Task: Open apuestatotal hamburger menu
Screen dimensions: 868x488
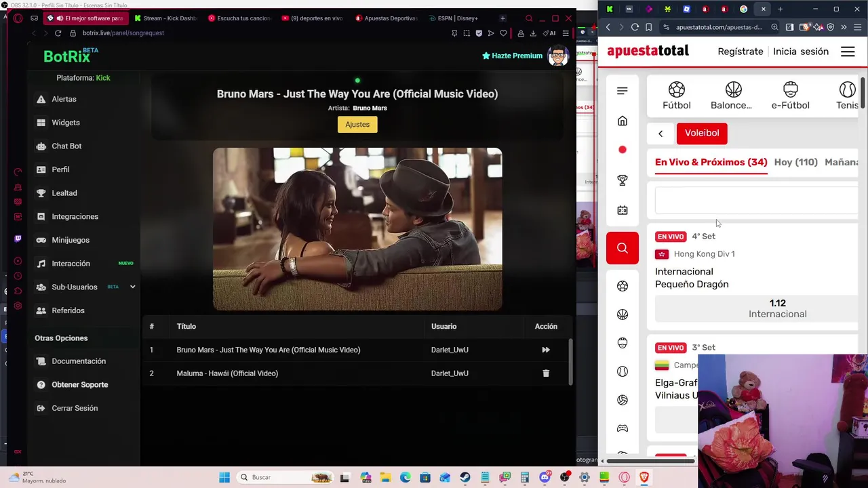Action: tap(848, 52)
